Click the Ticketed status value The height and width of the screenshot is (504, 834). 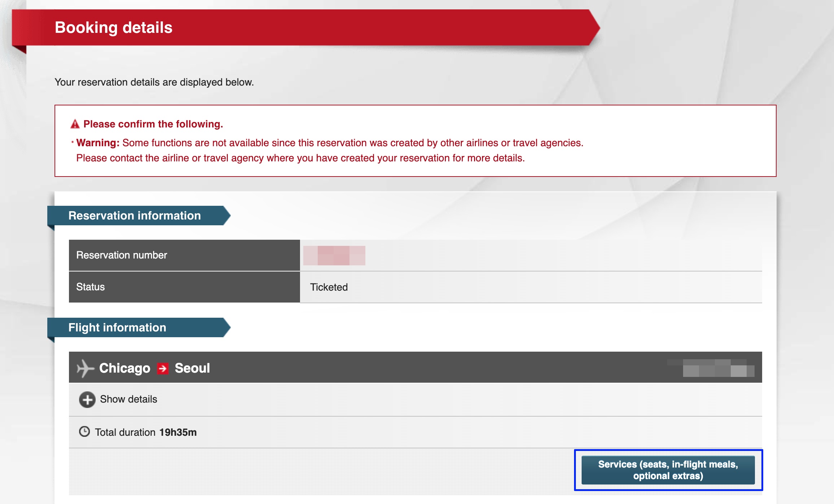pyautogui.click(x=329, y=287)
